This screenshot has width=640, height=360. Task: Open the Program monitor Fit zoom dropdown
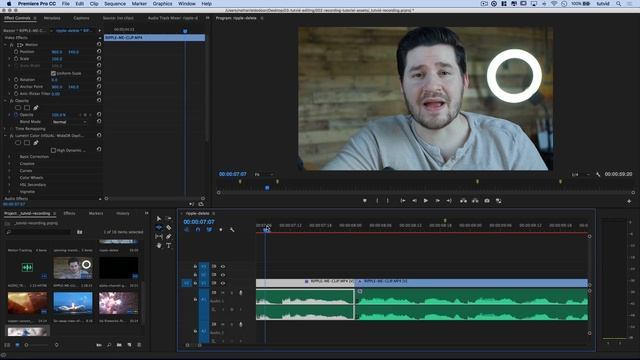tap(264, 175)
